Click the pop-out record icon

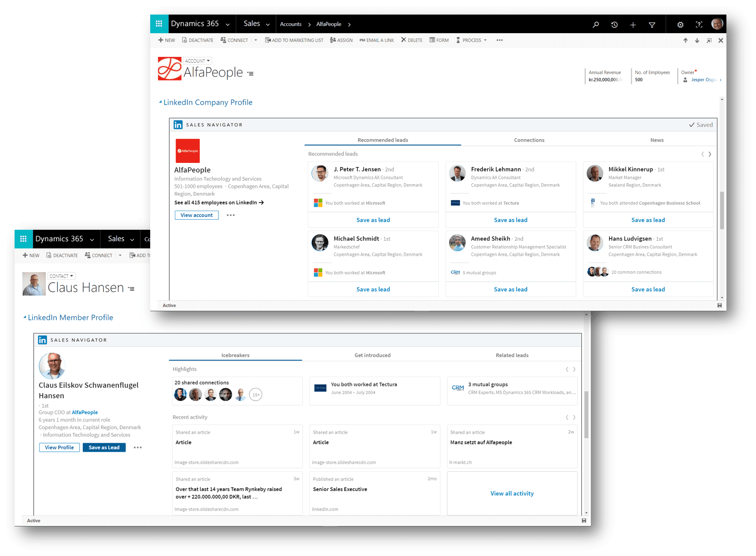(x=709, y=40)
